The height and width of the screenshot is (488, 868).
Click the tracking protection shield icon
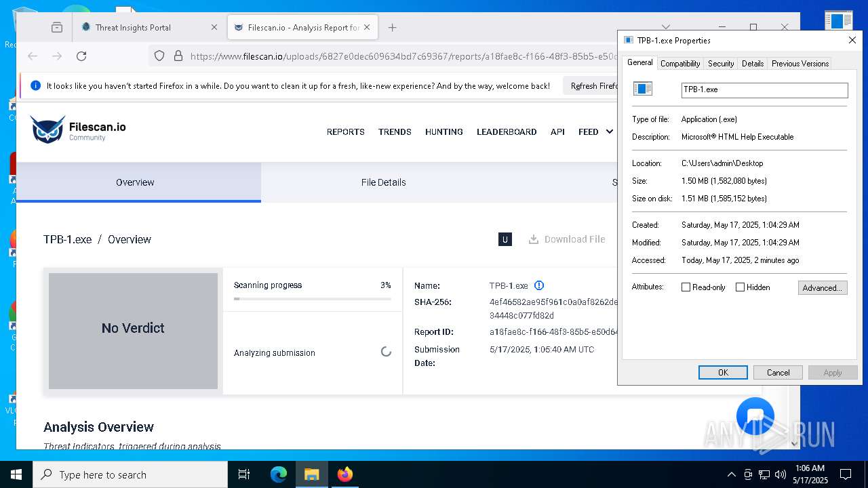click(x=159, y=56)
